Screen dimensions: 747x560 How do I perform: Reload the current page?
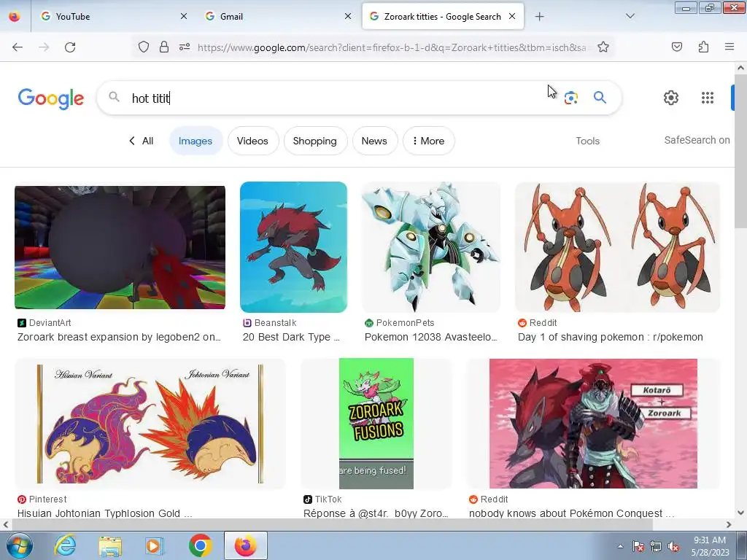[x=70, y=47]
